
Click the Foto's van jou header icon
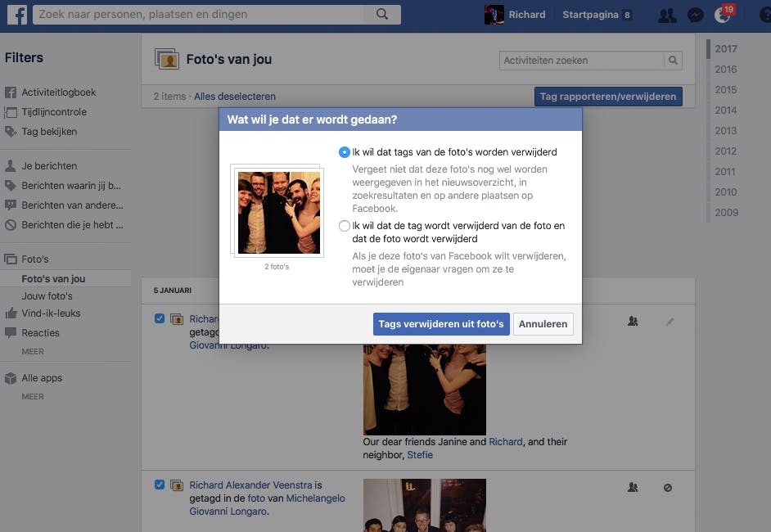167,59
